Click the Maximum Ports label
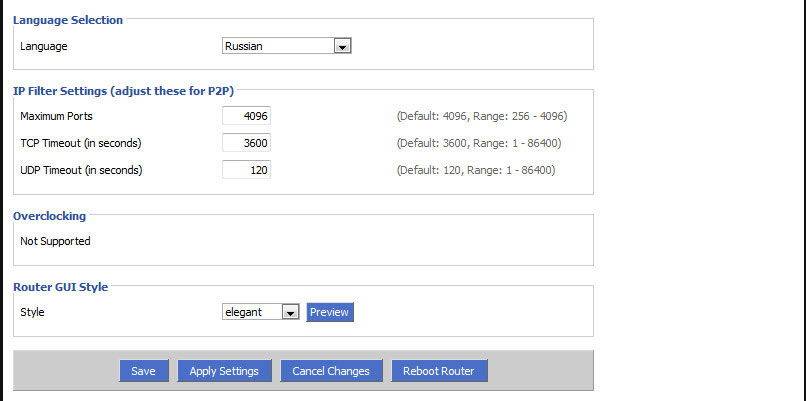 56,116
